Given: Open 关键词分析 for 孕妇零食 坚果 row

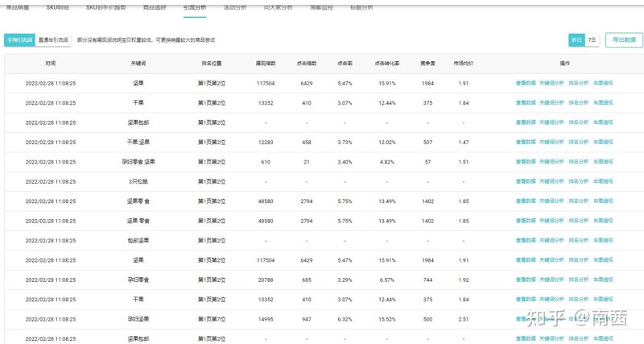Looking at the screenshot, I should (x=551, y=161).
